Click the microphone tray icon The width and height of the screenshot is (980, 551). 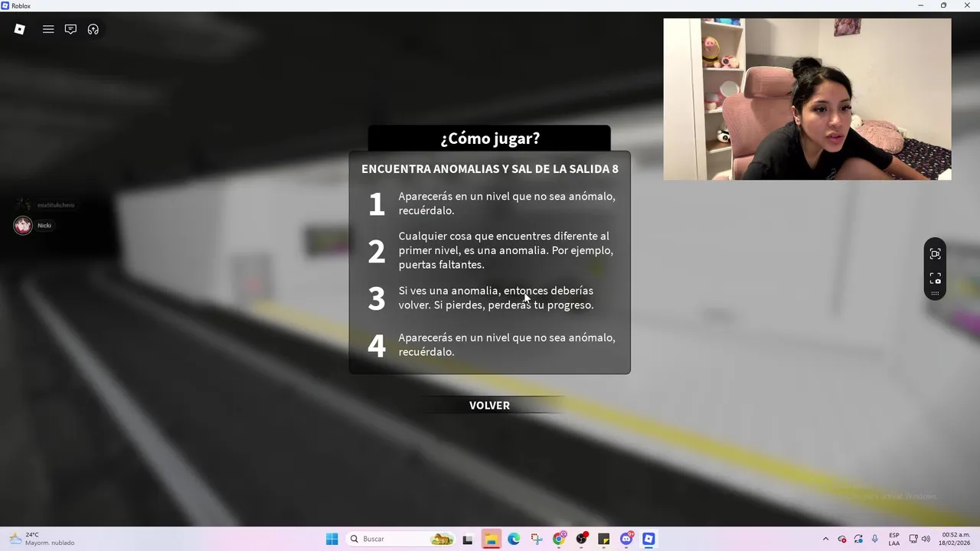click(875, 539)
